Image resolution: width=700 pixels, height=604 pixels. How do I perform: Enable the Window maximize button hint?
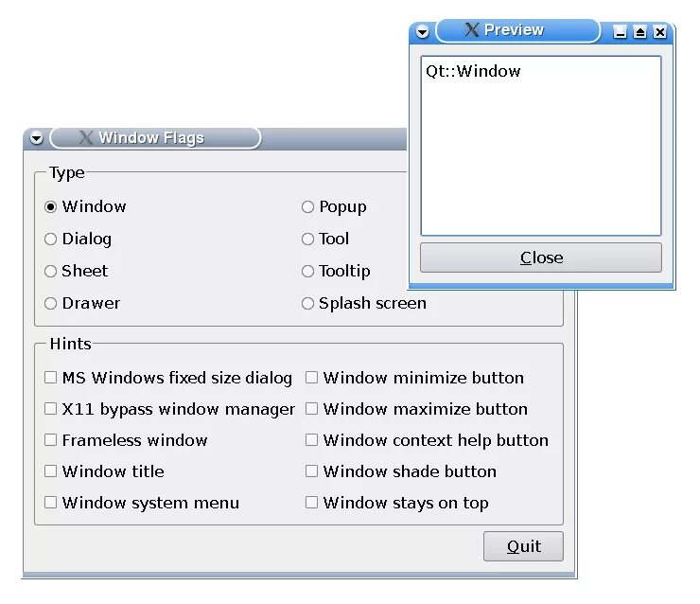(x=311, y=409)
